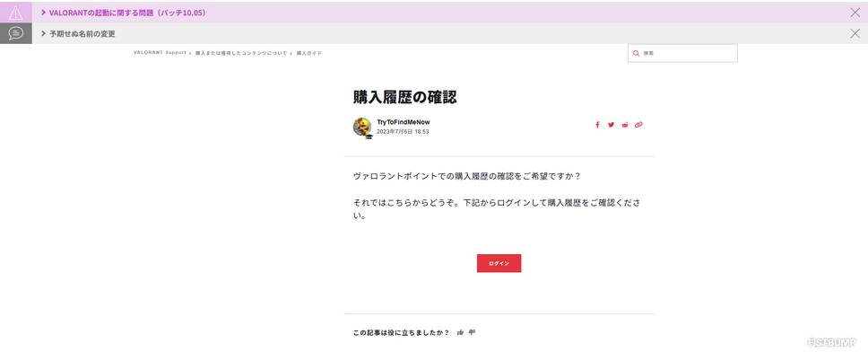Open TryToFindMeNow author avatar
The image size is (868, 352).
coord(362,127)
